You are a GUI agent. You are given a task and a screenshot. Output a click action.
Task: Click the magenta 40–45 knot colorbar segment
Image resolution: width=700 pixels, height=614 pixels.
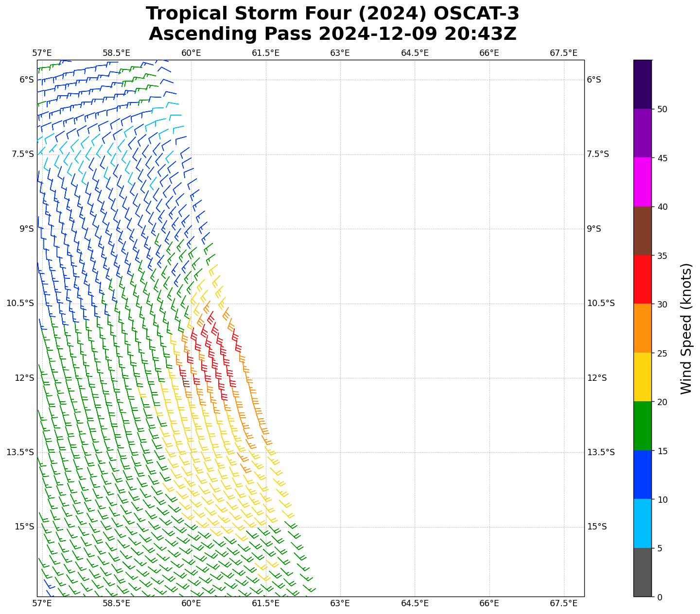[642, 182]
